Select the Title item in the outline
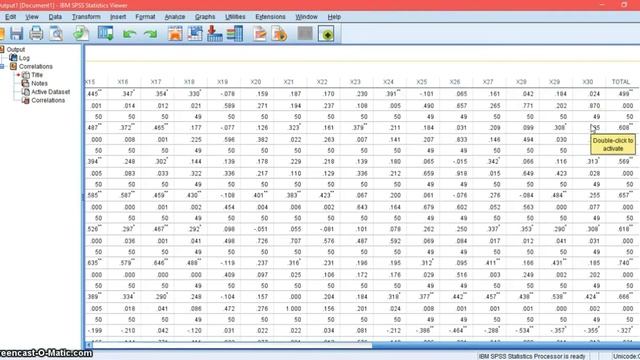Viewport: 640px width, 360px height. [37, 75]
